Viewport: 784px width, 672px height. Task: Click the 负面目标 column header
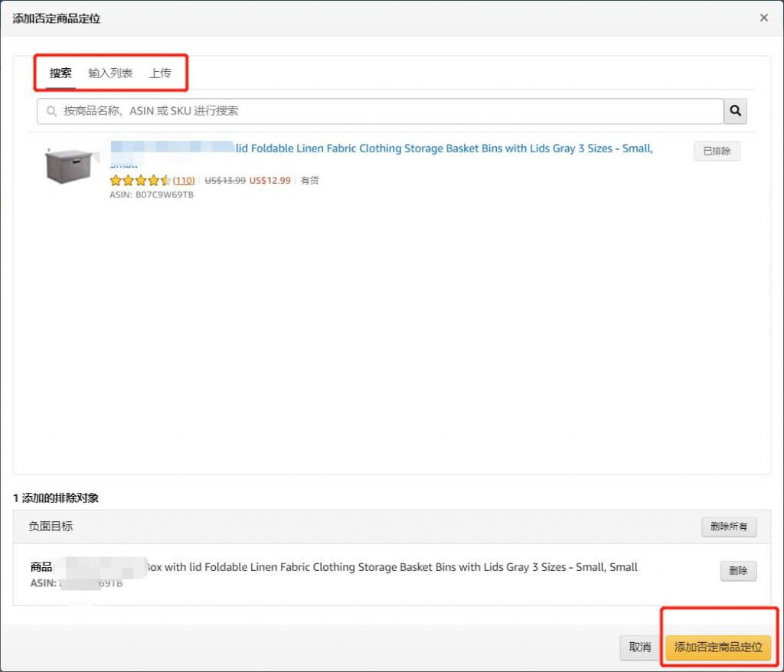click(x=51, y=526)
